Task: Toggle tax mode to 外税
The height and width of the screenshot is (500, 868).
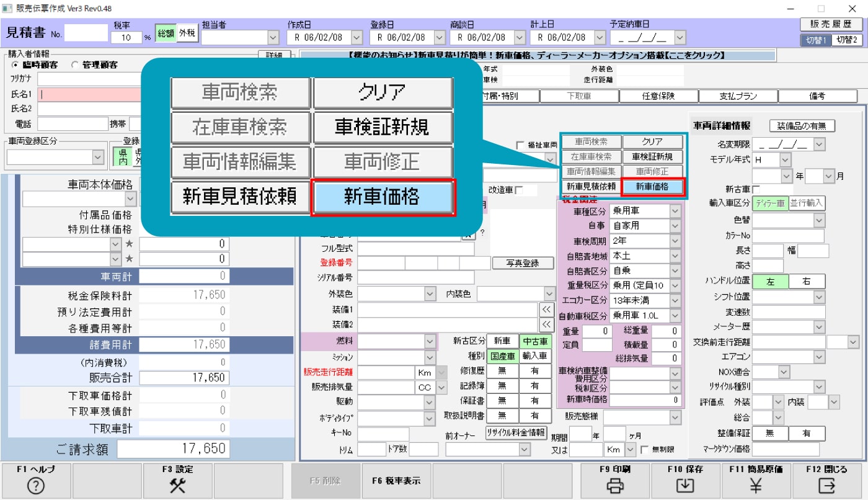Action: click(x=186, y=34)
